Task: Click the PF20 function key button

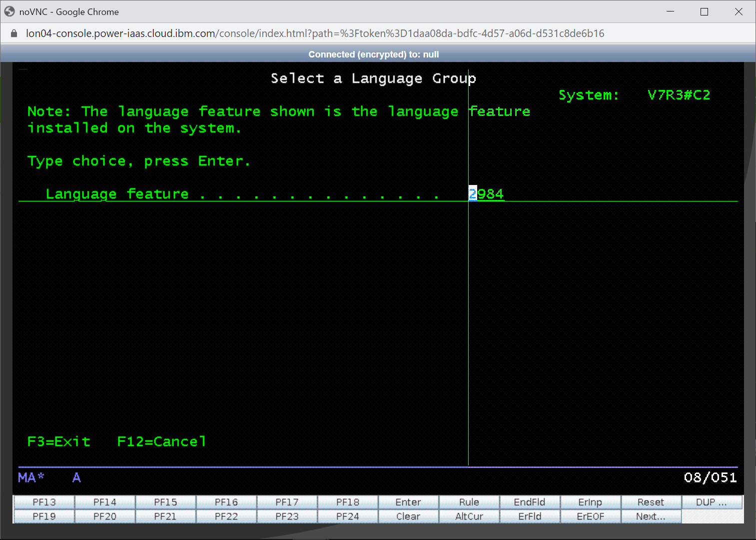Action: [x=105, y=516]
